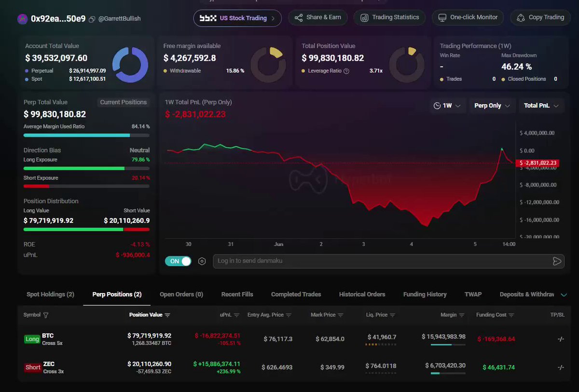579x392 pixels.
Task: Click the Account Total Value donut chart
Action: pos(130,65)
